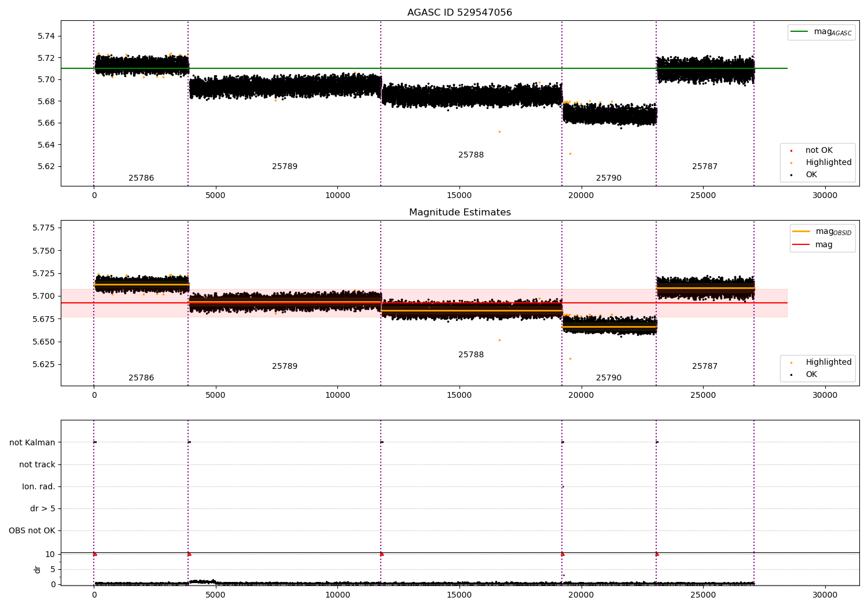868x608 pixels.
Task: Click obsid label 25786 in top plot
Action: click(141, 178)
